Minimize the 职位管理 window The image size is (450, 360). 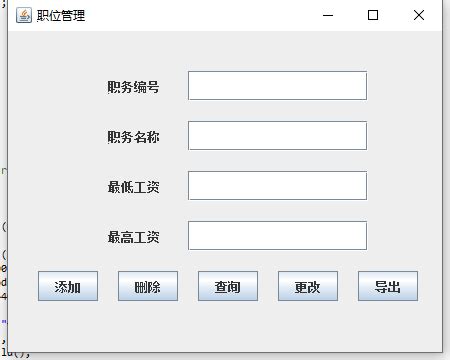click(328, 15)
